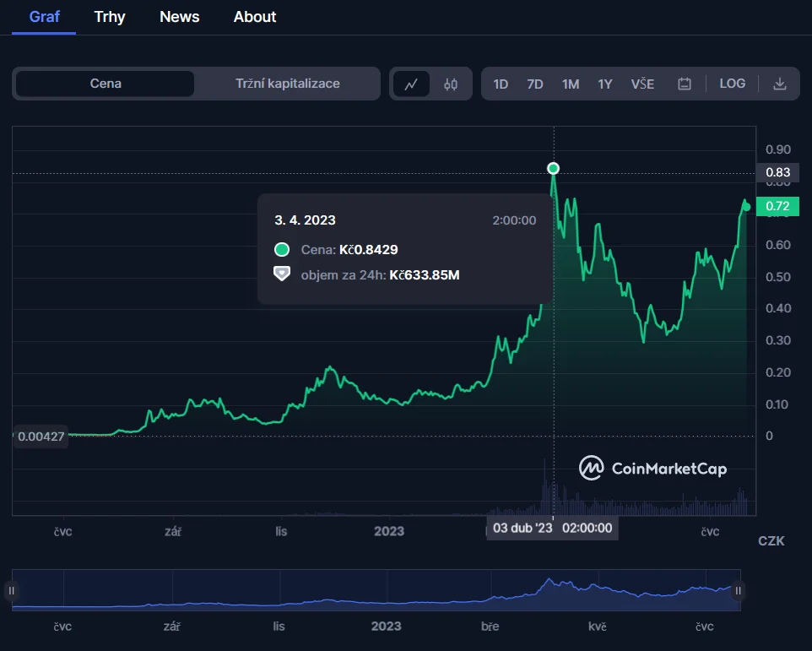Open the About tab

[255, 17]
